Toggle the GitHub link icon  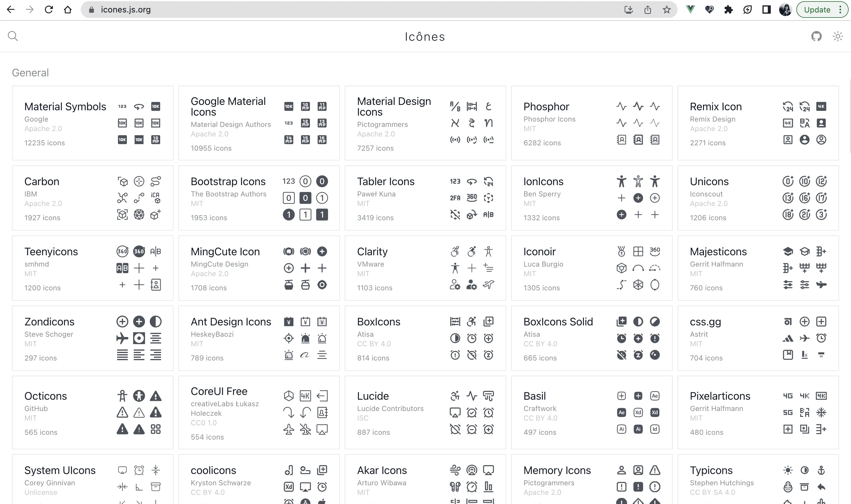click(816, 36)
